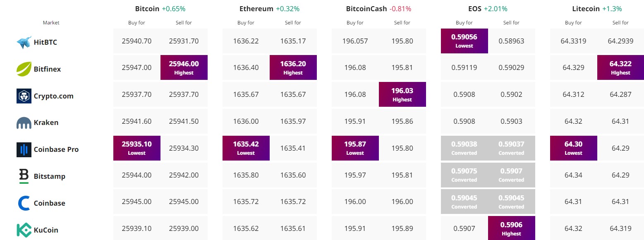The height and width of the screenshot is (240, 644).
Task: Click the Kraken market name label
Action: [46, 123]
